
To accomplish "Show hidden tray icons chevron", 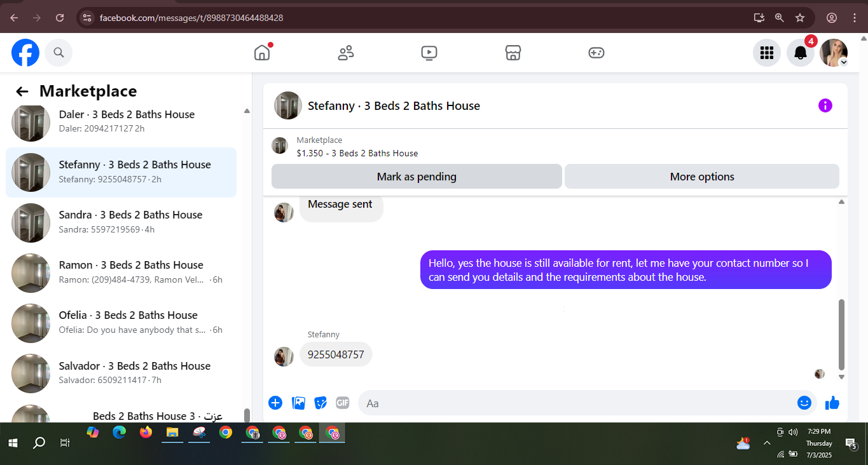I will [x=767, y=443].
